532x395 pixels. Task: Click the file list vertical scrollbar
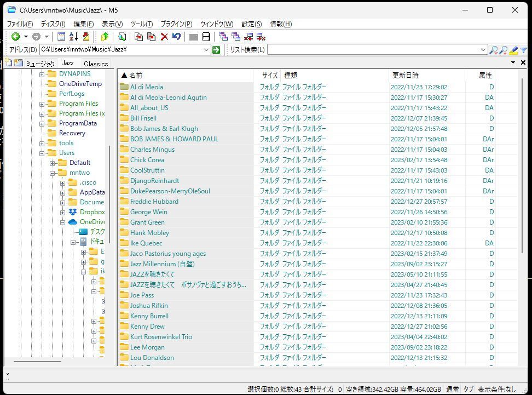pos(522,166)
